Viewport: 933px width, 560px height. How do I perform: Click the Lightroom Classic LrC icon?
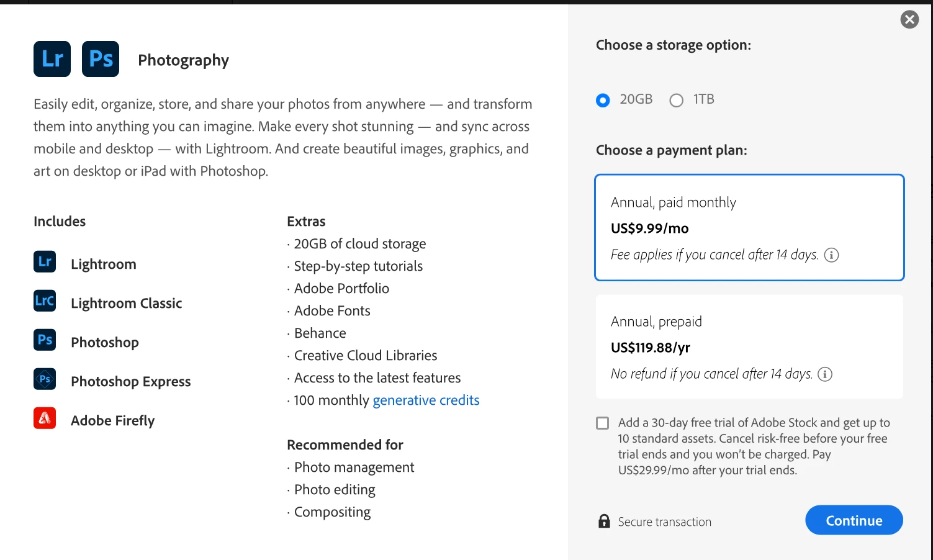coord(45,301)
